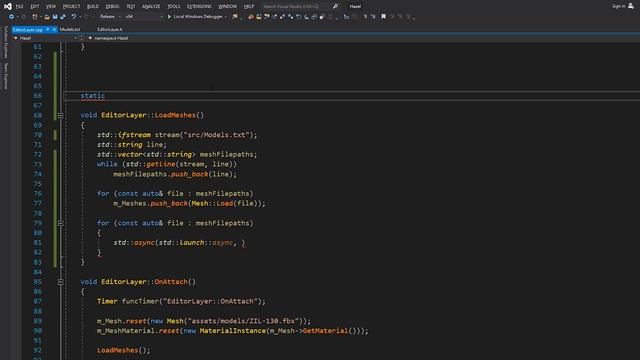Open the HELP menu

pyautogui.click(x=249, y=7)
